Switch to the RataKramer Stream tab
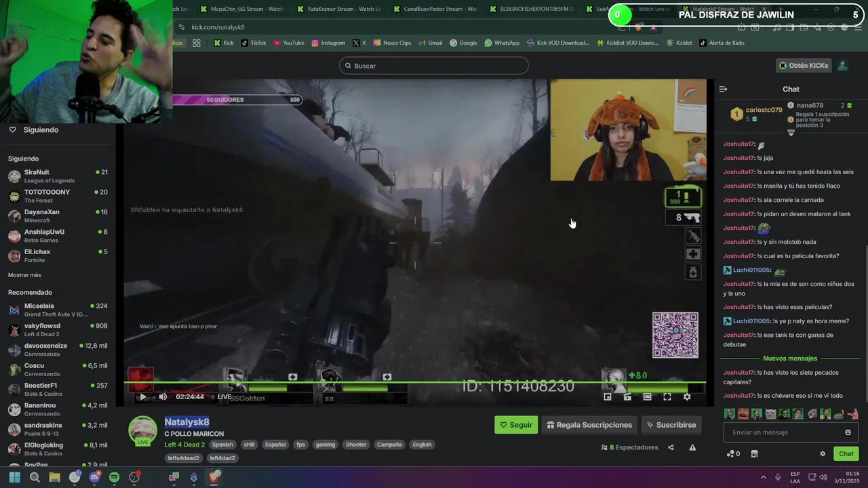The width and height of the screenshot is (868, 488). click(338, 9)
